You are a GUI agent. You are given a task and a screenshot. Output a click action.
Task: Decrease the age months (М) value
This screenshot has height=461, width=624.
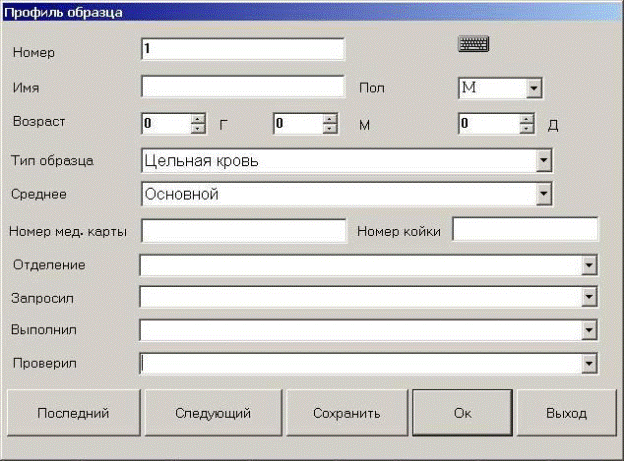click(330, 129)
